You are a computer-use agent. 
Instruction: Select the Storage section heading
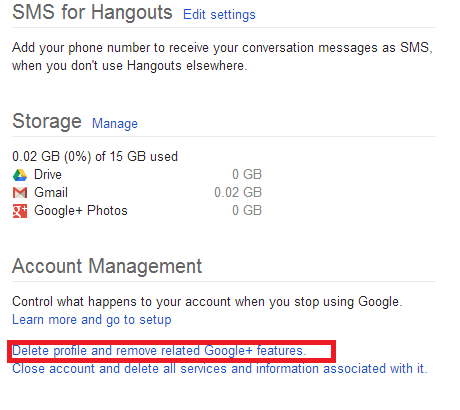coord(47,121)
